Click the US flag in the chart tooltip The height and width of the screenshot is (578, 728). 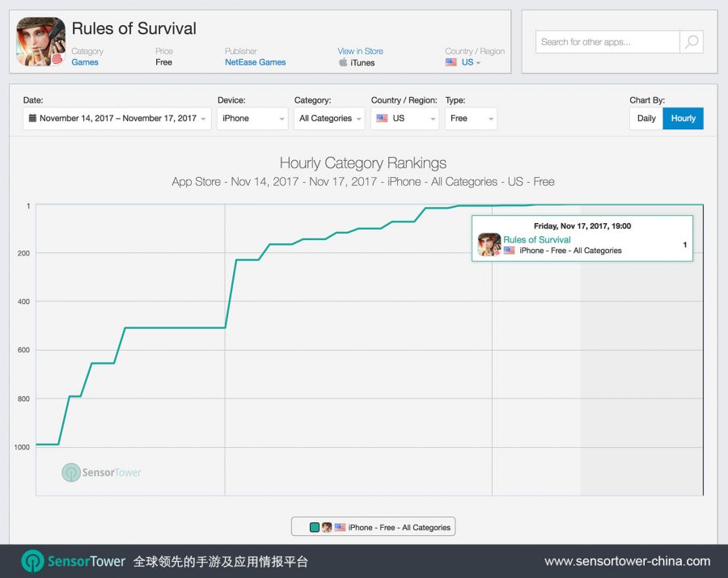(510, 251)
